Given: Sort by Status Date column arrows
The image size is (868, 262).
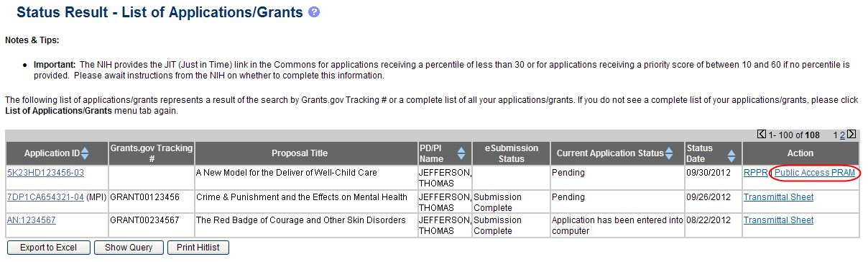Looking at the screenshot, I should [731, 153].
